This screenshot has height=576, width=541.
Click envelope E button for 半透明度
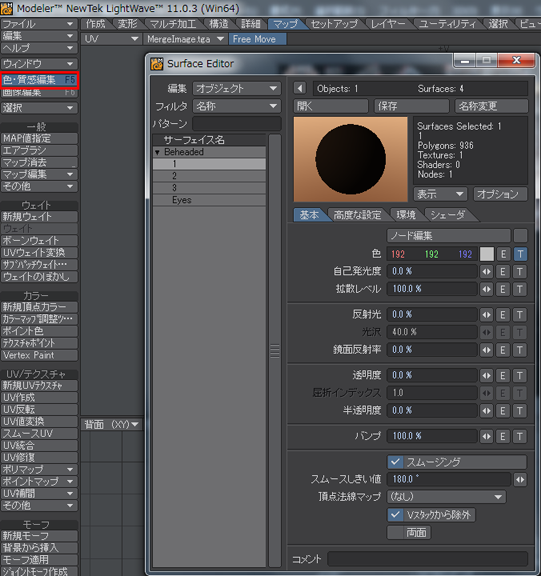[503, 410]
